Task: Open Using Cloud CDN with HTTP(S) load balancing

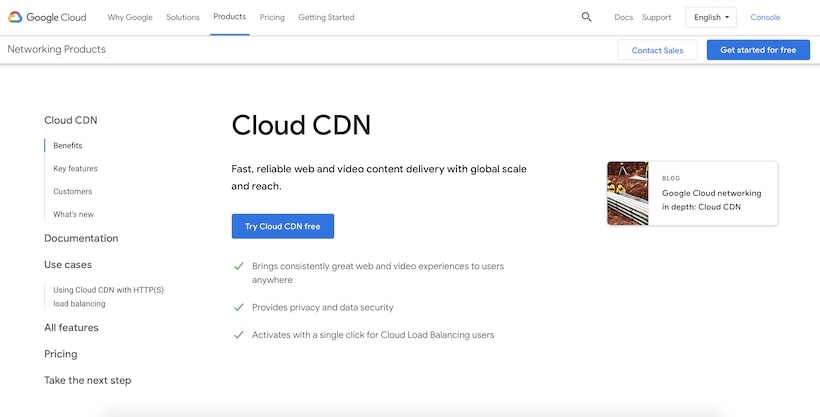Action: point(108,297)
